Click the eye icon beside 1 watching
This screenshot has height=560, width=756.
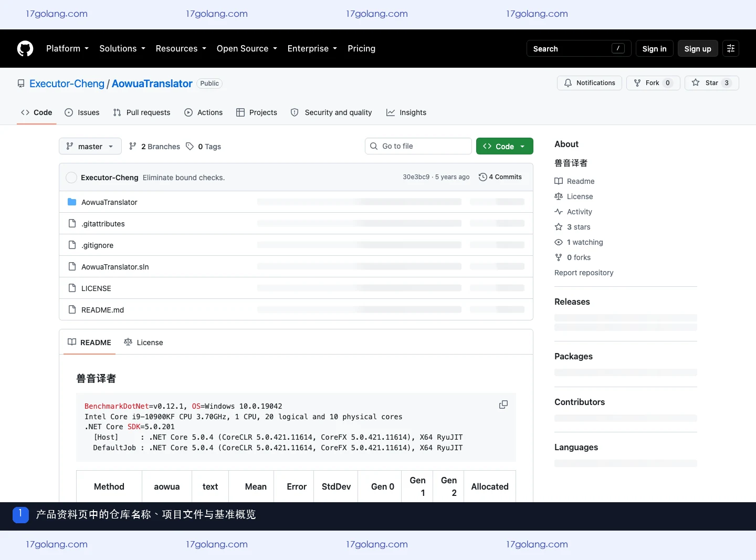[559, 242]
